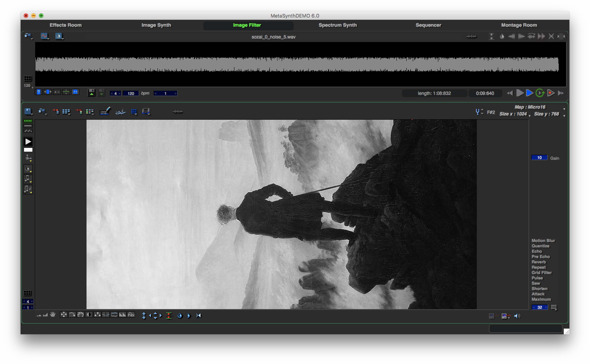The image size is (590, 364).
Task: Click the Maximum filter option
Action: [x=541, y=299]
